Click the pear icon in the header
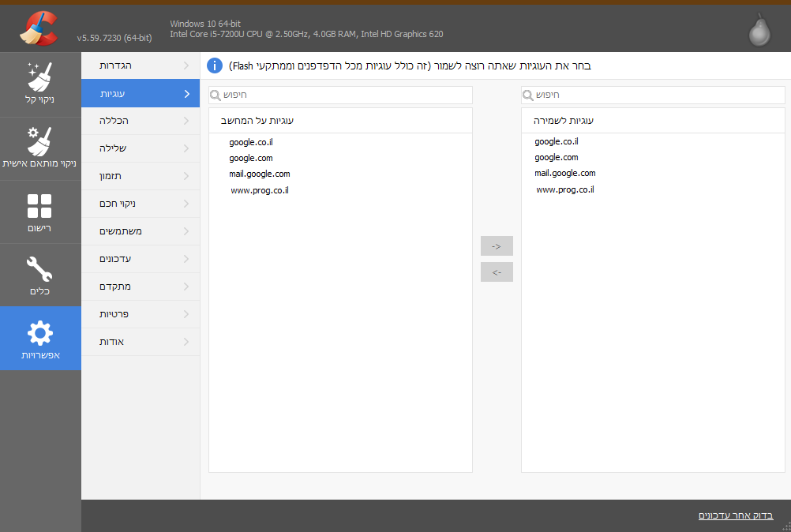This screenshot has height=532, width=791. [760, 31]
